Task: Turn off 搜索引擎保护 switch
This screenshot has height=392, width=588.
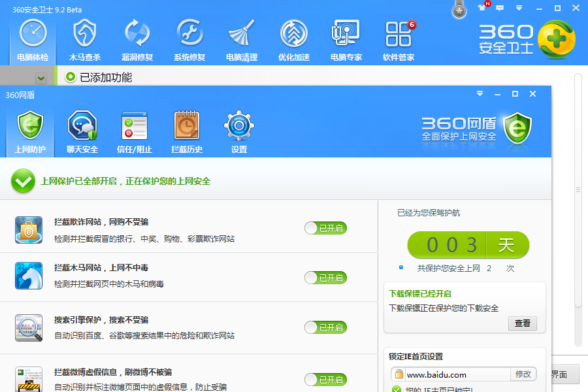Action: (x=325, y=327)
